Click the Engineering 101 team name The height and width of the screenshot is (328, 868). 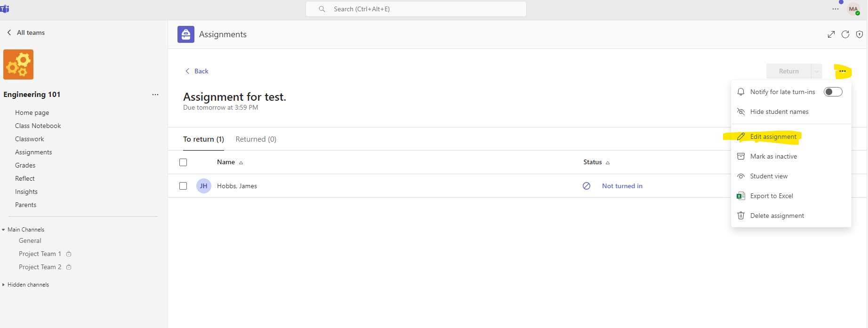(32, 95)
